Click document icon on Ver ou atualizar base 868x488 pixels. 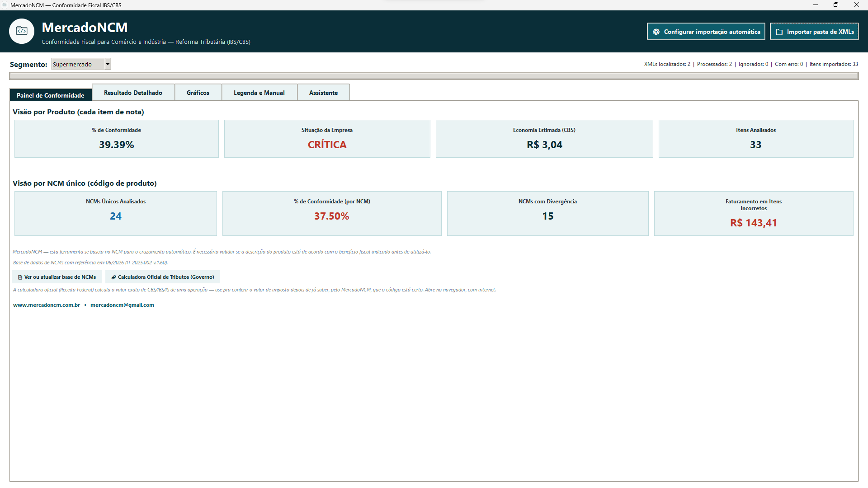(20, 277)
